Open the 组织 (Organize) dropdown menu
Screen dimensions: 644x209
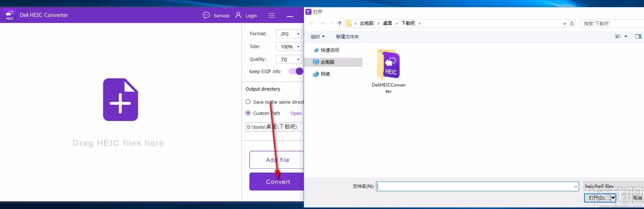pyautogui.click(x=318, y=37)
